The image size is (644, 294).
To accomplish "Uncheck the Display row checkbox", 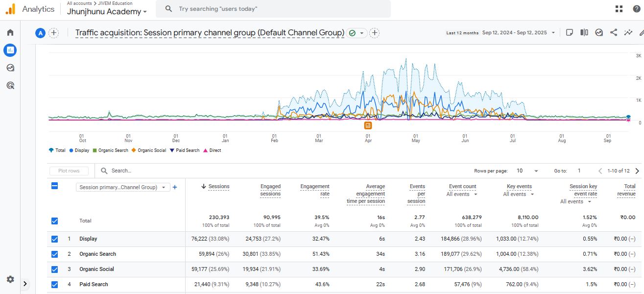I will 54,239.
